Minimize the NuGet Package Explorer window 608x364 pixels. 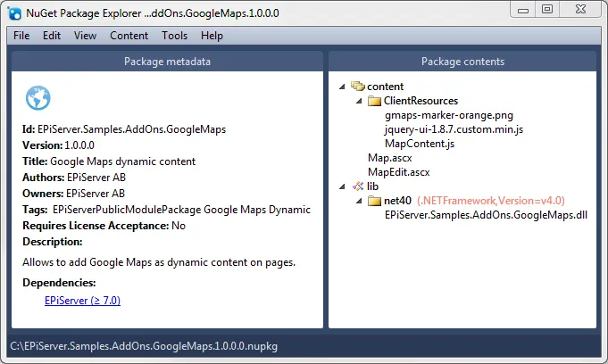tap(523, 9)
